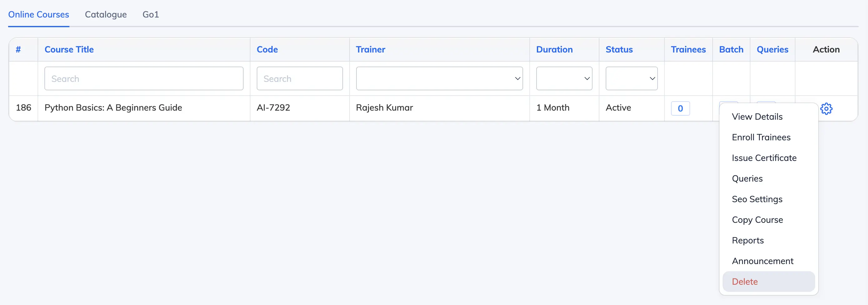
Task: Click the 1 Month duration cell
Action: pyautogui.click(x=553, y=108)
